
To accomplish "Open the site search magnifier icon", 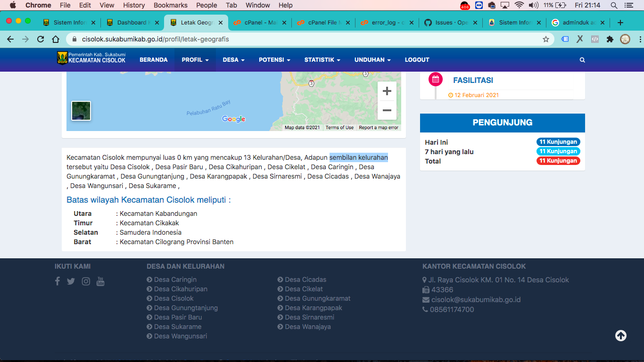I will (x=582, y=60).
